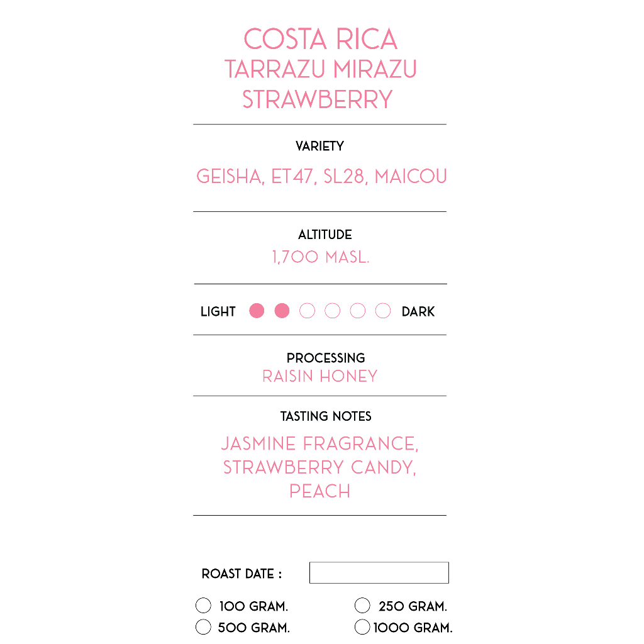This screenshot has height=644, width=644.
Task: Click the sixth roast circle next to DARK
Action: (383, 311)
